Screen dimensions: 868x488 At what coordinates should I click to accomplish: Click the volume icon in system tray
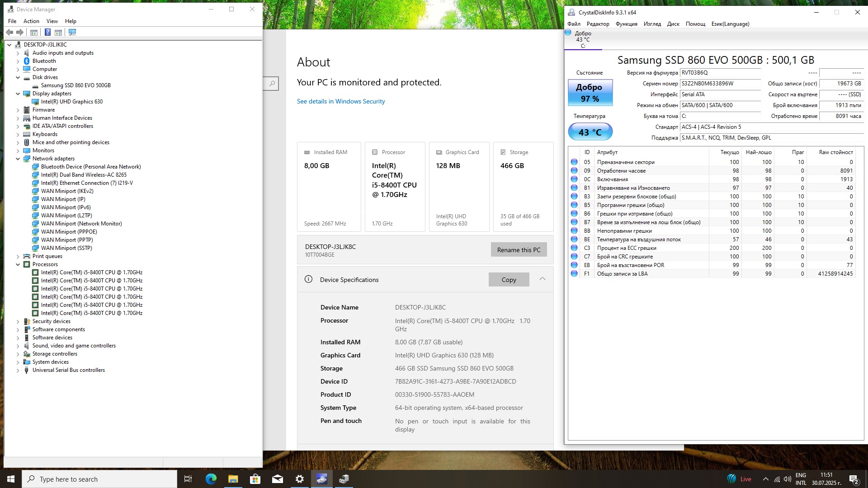[788, 479]
